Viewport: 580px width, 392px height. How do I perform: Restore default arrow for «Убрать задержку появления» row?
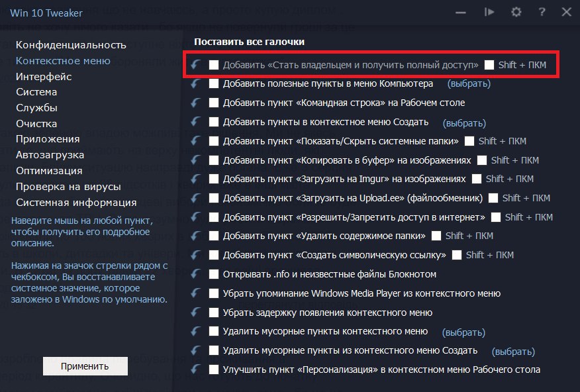tap(196, 313)
